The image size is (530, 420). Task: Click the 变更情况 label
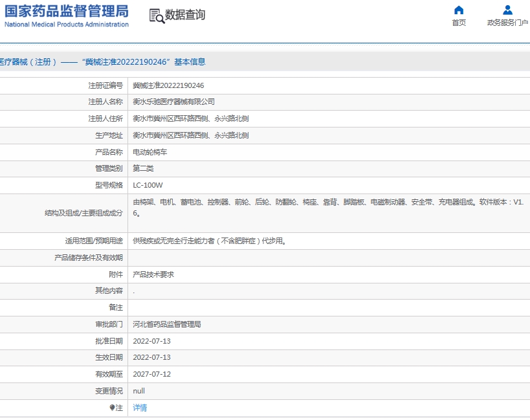[x=109, y=391]
